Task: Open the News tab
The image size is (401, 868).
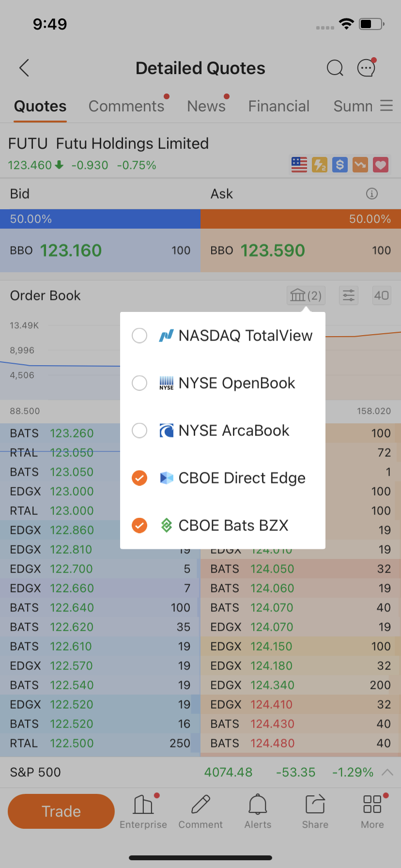Action: pos(206,106)
